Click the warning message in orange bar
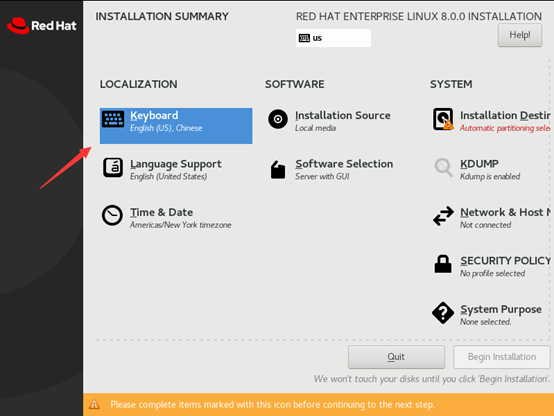 pos(272,404)
